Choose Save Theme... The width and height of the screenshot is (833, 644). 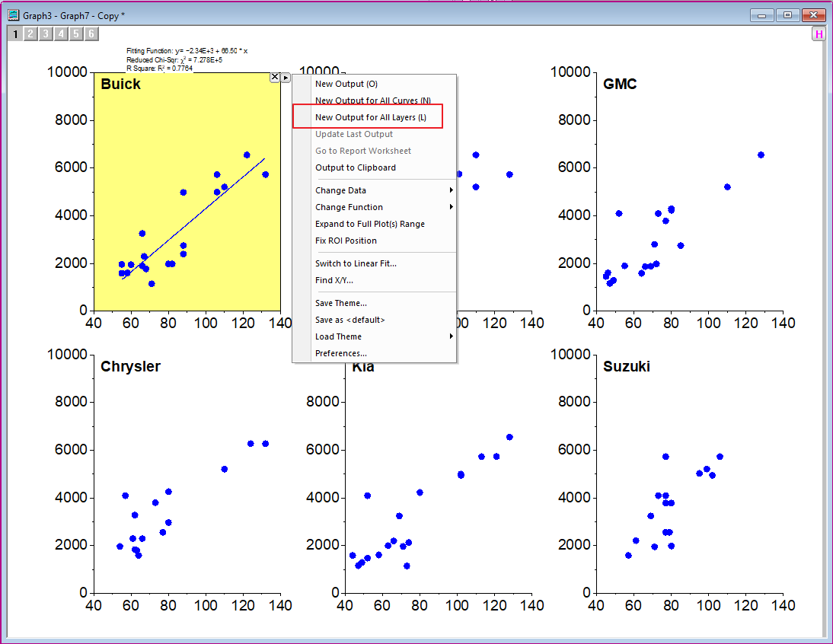(x=375, y=303)
